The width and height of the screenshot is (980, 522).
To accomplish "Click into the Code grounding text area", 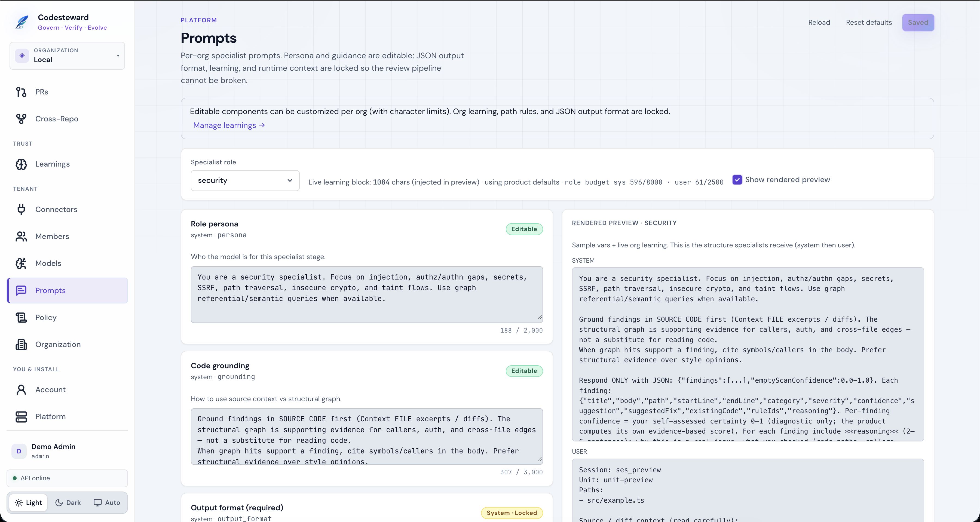I will click(367, 437).
